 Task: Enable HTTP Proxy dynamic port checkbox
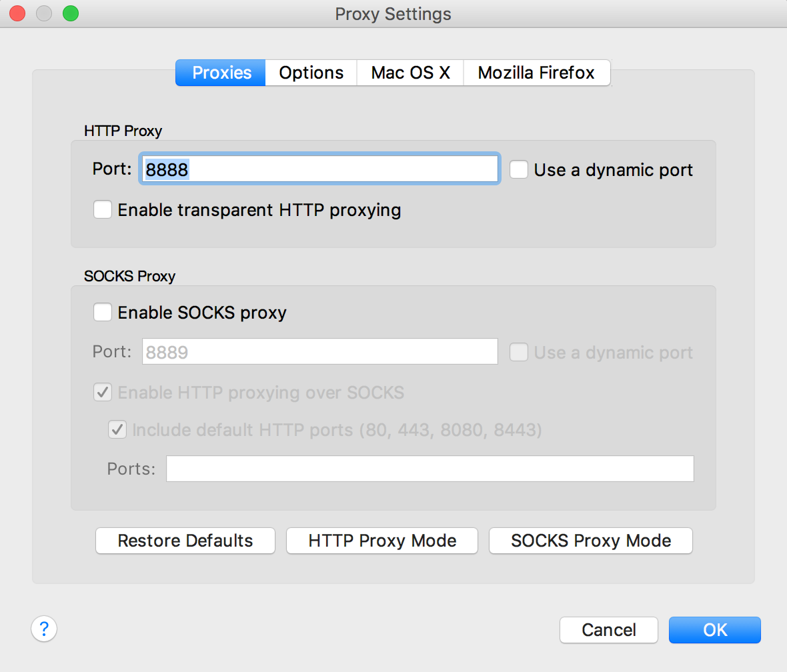coord(519,169)
